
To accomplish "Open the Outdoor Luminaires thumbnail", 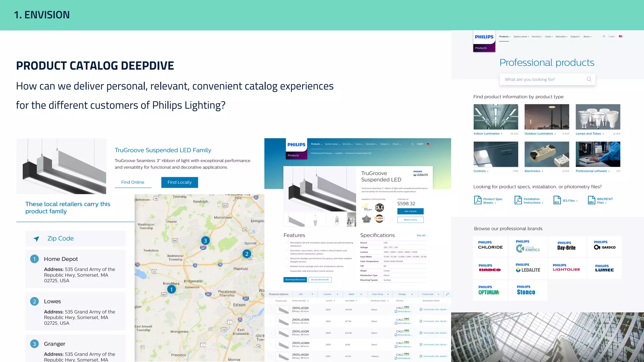I will coord(547,117).
